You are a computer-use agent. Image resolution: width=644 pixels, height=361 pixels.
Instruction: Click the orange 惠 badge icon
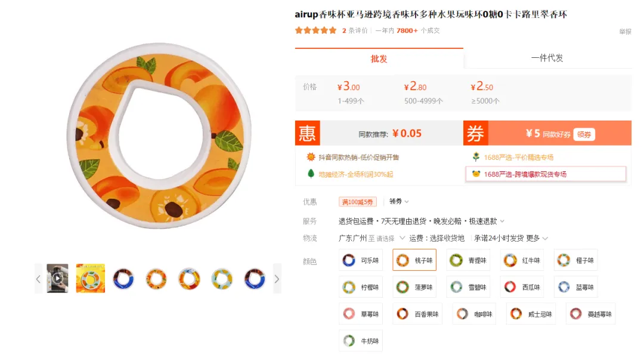click(x=307, y=133)
